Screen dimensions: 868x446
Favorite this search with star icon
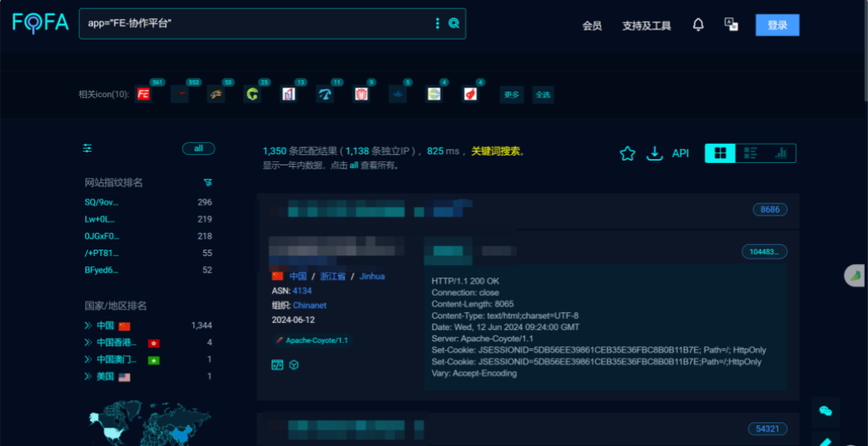point(627,153)
